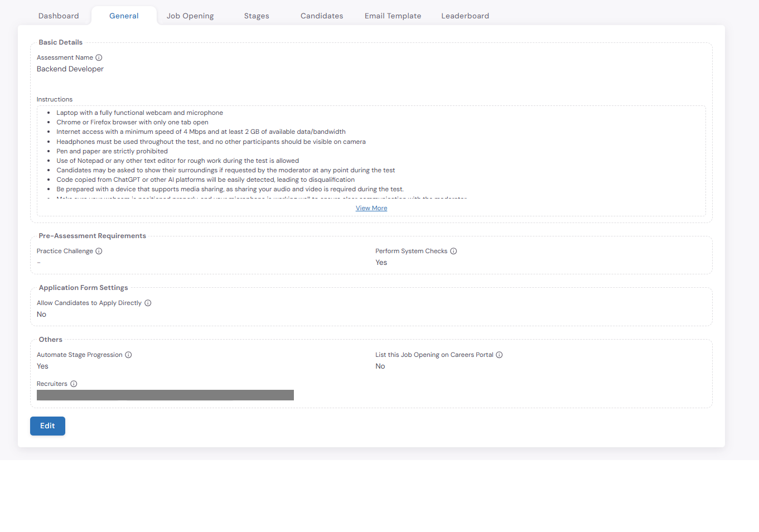Screen dimensions: 759x532
Task: Click info icon next to Assessment Name
Action: (99, 57)
